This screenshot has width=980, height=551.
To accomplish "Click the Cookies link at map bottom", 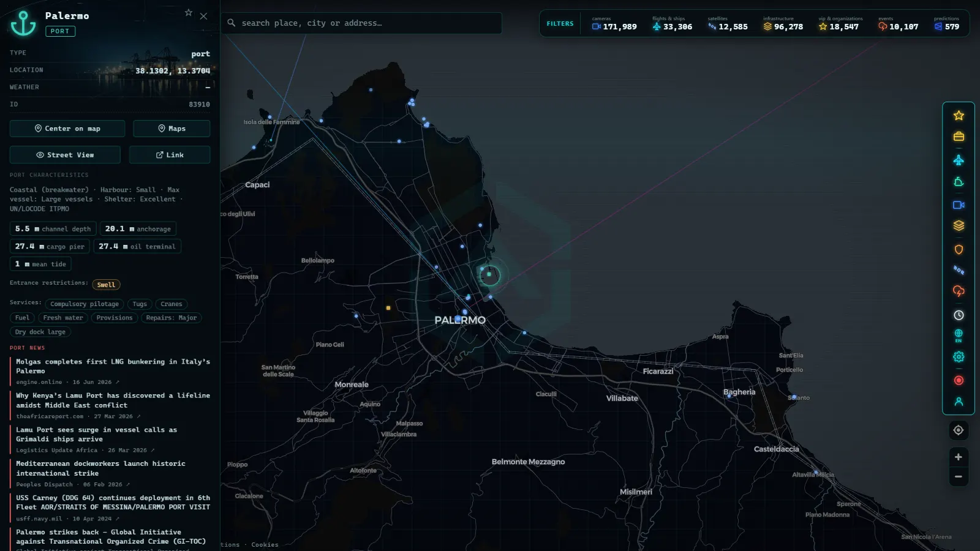I will coord(265,545).
